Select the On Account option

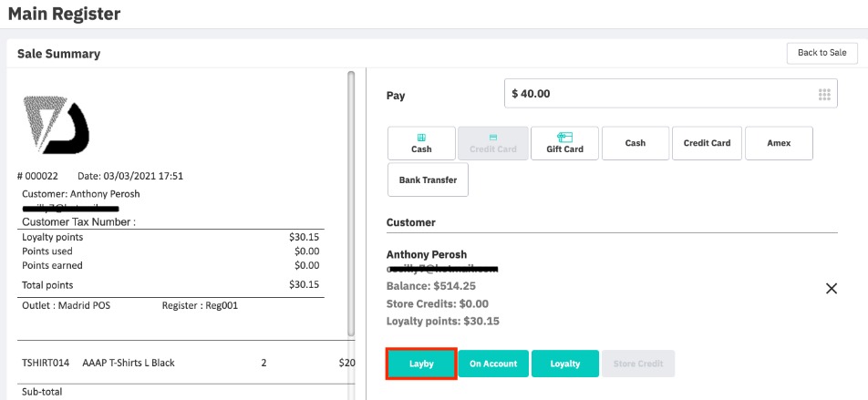(493, 364)
